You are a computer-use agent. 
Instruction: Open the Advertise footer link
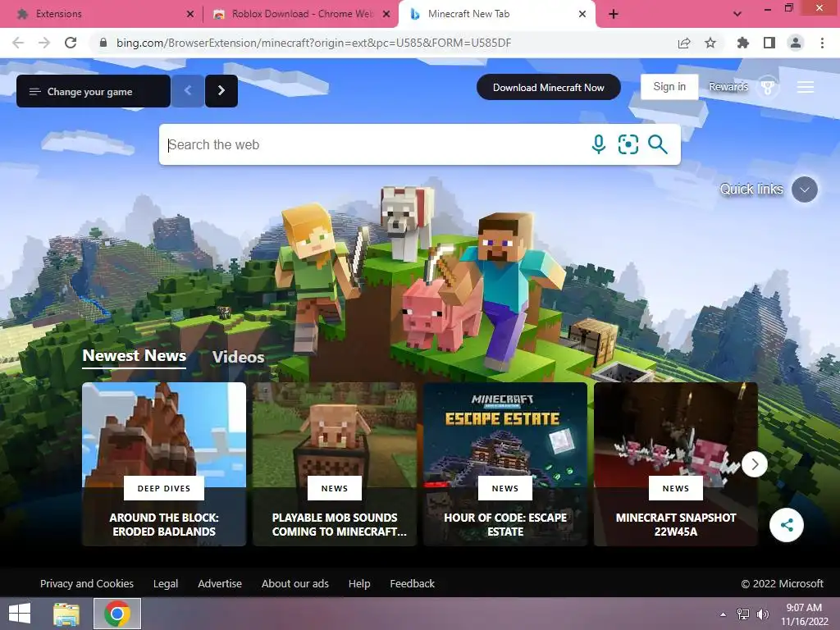click(x=220, y=583)
